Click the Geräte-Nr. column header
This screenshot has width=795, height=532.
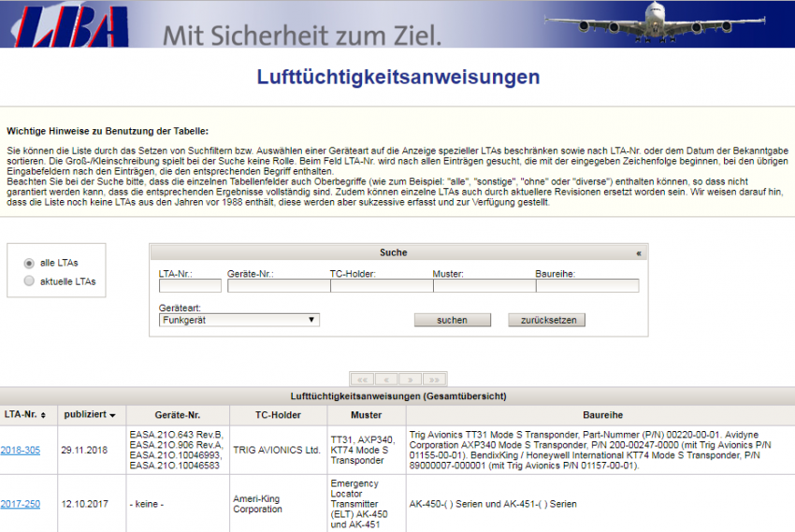(178, 415)
